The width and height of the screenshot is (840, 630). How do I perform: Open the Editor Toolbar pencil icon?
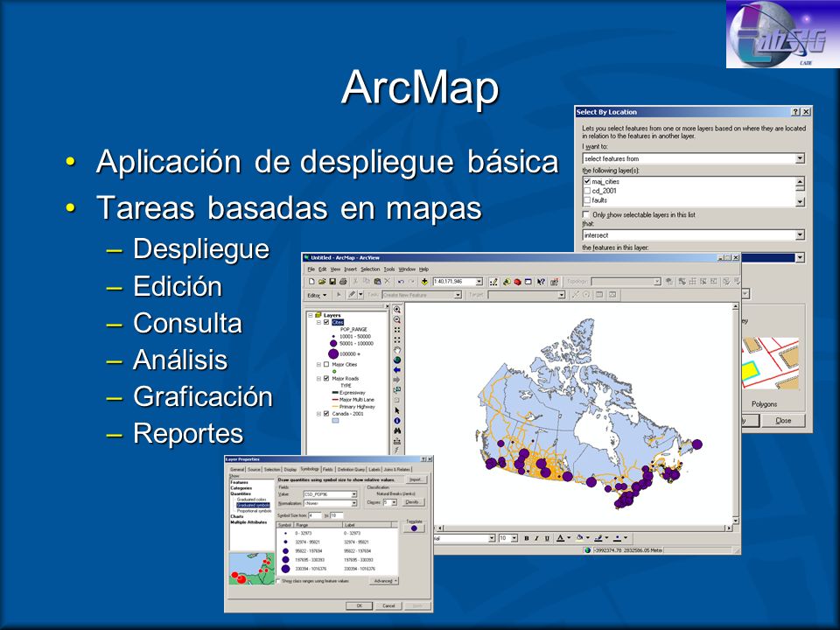pyautogui.click(x=493, y=281)
